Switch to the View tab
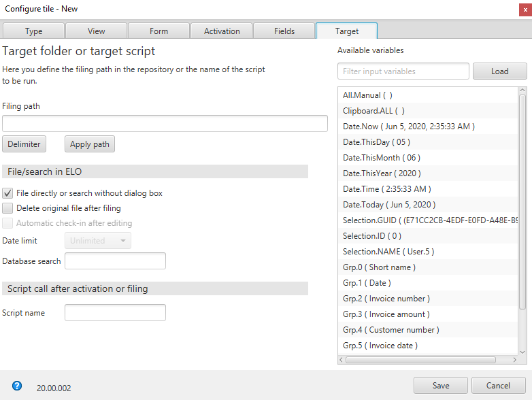The image size is (532, 400). 97,31
